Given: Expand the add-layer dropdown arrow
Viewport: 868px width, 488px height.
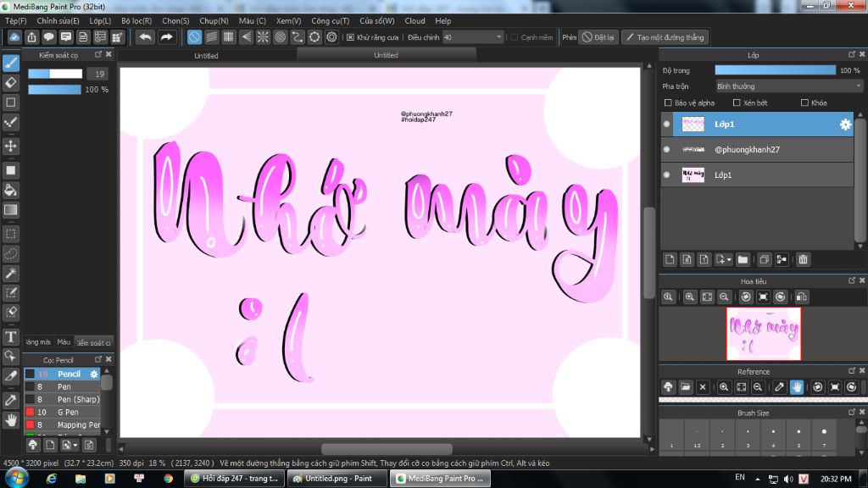Looking at the screenshot, I should (x=729, y=259).
